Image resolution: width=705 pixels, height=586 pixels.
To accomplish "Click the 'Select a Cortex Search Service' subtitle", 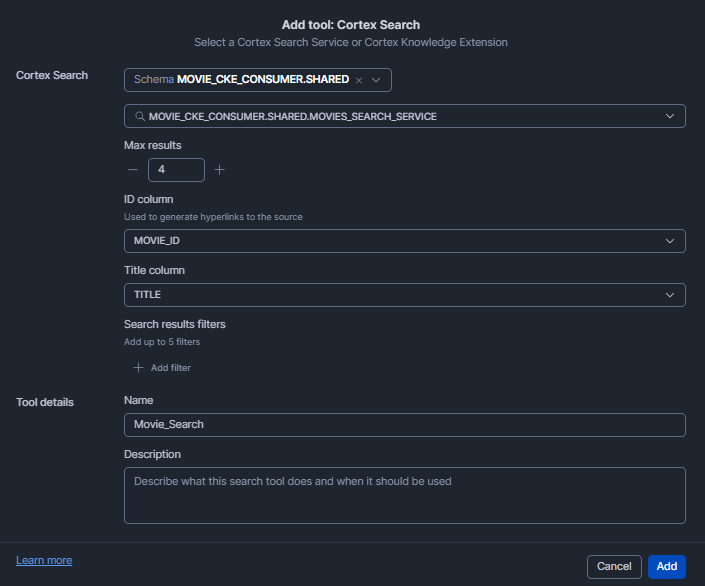I will click(x=351, y=42).
